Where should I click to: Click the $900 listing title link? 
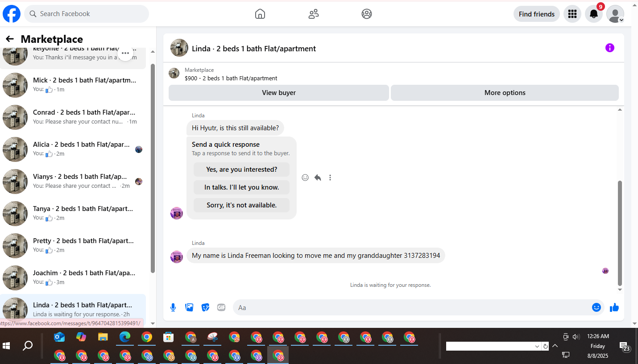(231, 78)
